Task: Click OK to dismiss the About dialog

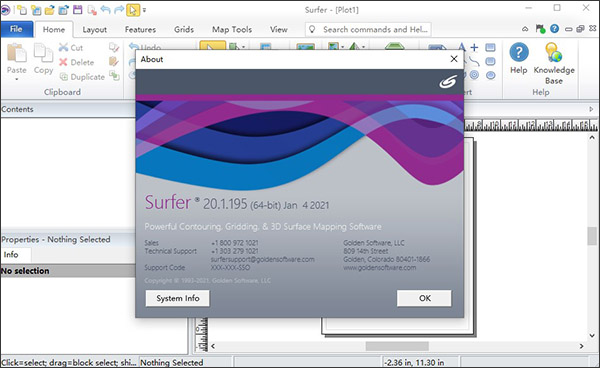Action: 424,298
